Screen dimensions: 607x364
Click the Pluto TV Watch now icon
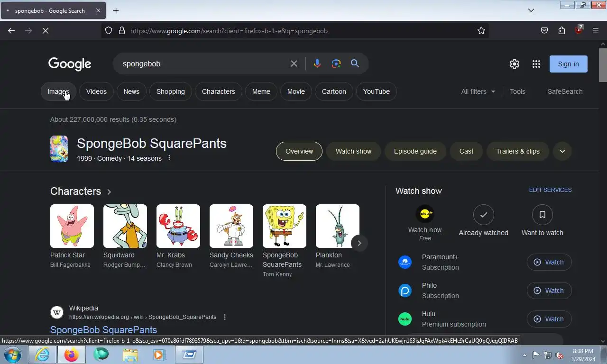[x=425, y=214]
